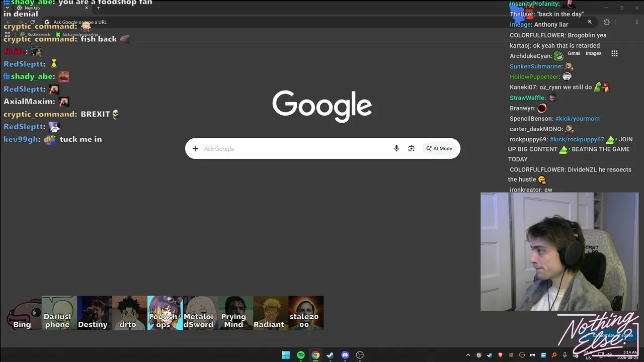Image resolution: width=644 pixels, height=362 pixels.
Task: Click the Brave icon in system tray
Action: [500, 355]
